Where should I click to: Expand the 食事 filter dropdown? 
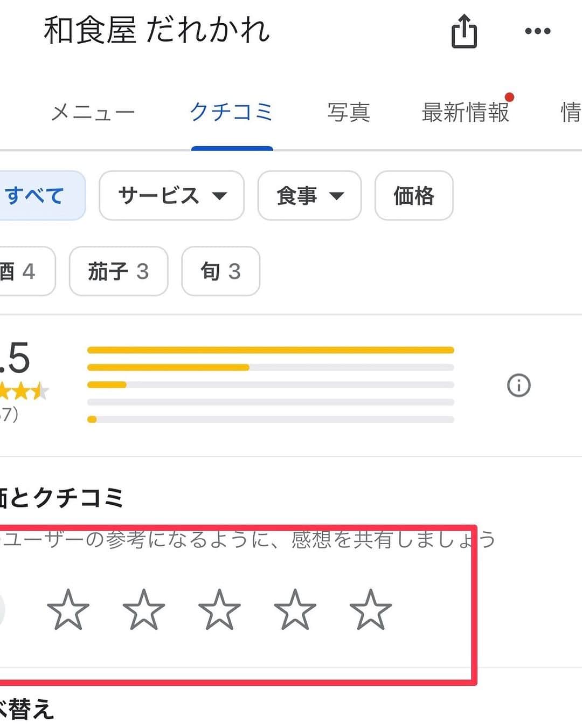[309, 196]
